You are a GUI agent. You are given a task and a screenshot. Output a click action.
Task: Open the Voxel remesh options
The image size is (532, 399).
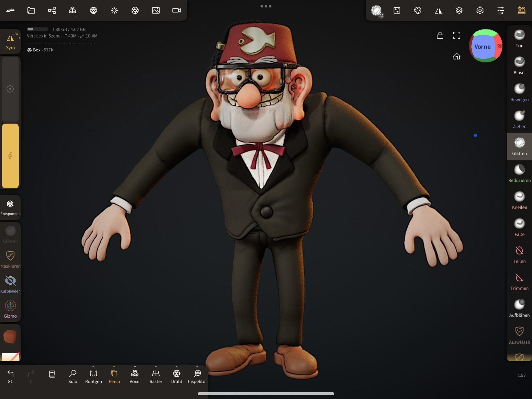pyautogui.click(x=135, y=376)
